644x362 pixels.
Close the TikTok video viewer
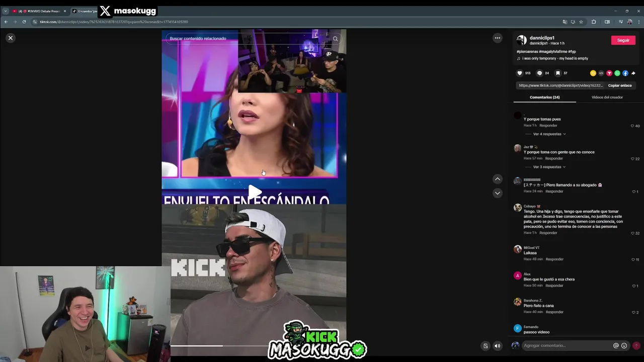click(x=11, y=38)
